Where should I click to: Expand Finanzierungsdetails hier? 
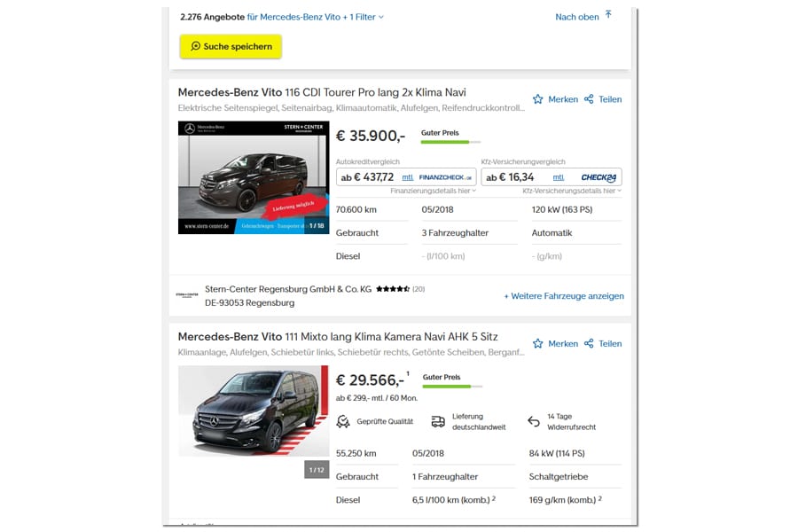click(x=433, y=191)
